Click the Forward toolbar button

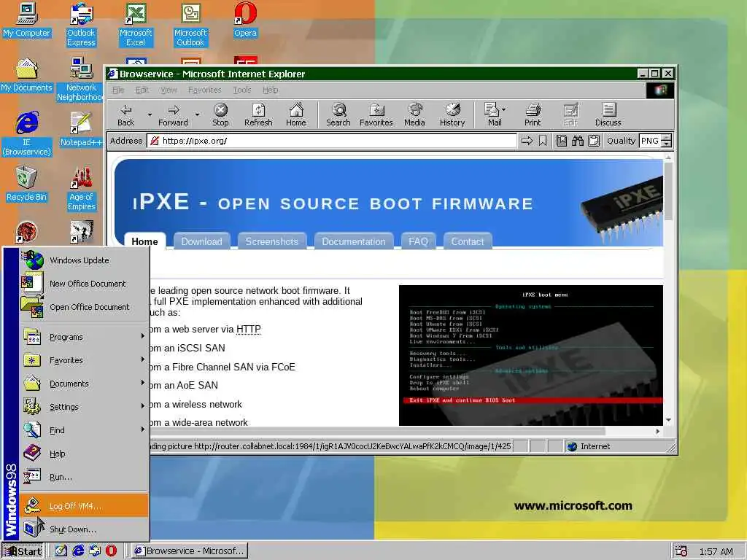pos(173,114)
